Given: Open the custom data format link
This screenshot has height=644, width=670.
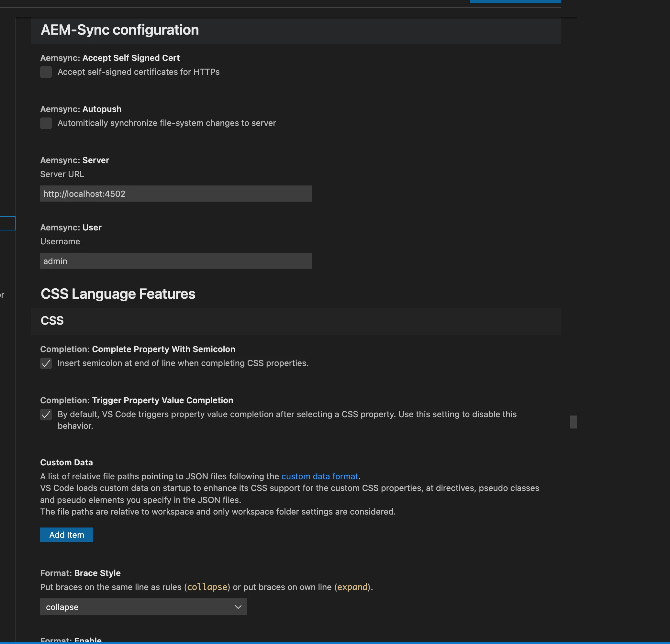Looking at the screenshot, I should (x=319, y=476).
